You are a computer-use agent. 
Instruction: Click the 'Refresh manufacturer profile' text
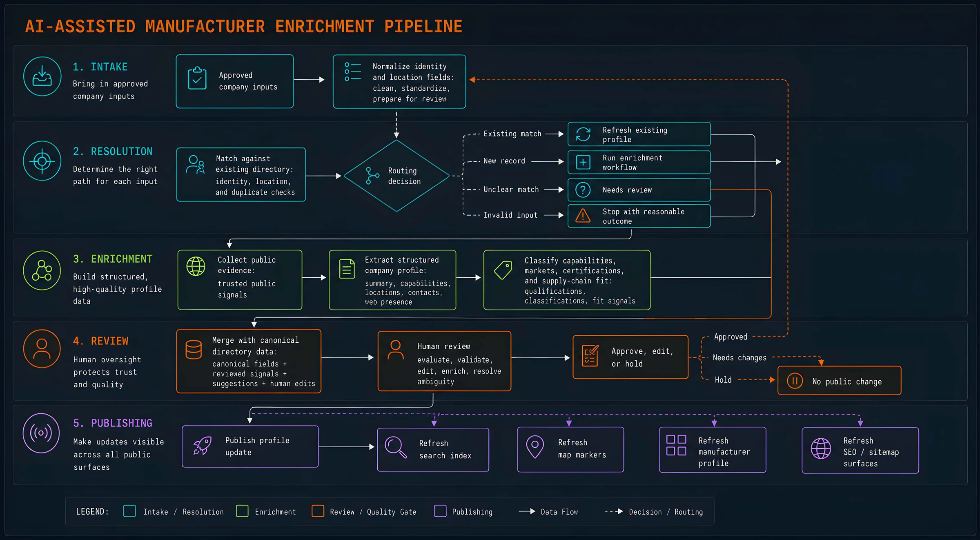click(724, 452)
